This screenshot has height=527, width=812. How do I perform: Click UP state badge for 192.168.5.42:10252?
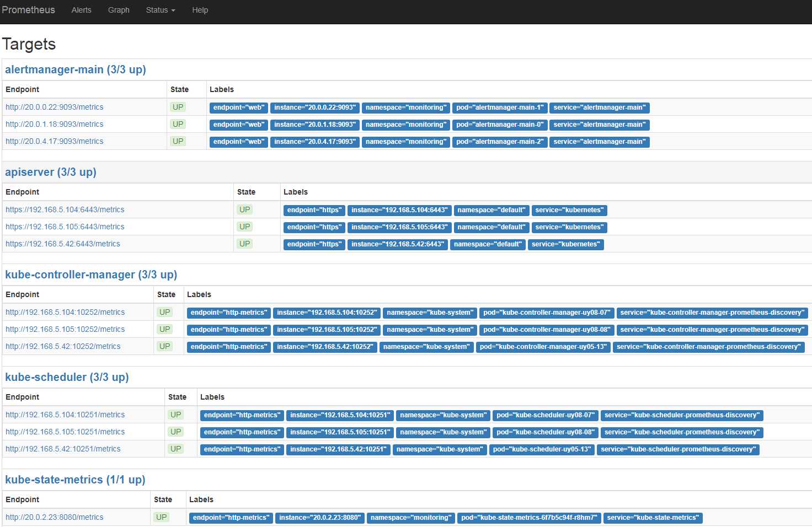point(164,346)
